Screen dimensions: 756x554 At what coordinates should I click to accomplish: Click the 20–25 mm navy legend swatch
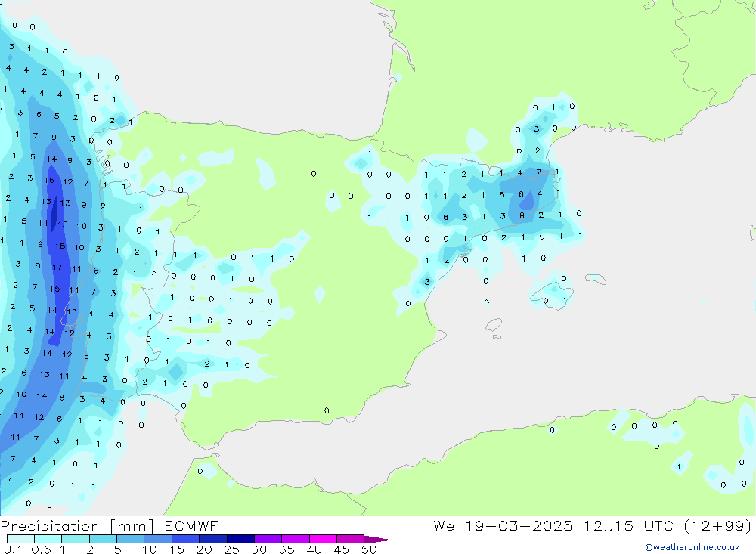(x=212, y=539)
